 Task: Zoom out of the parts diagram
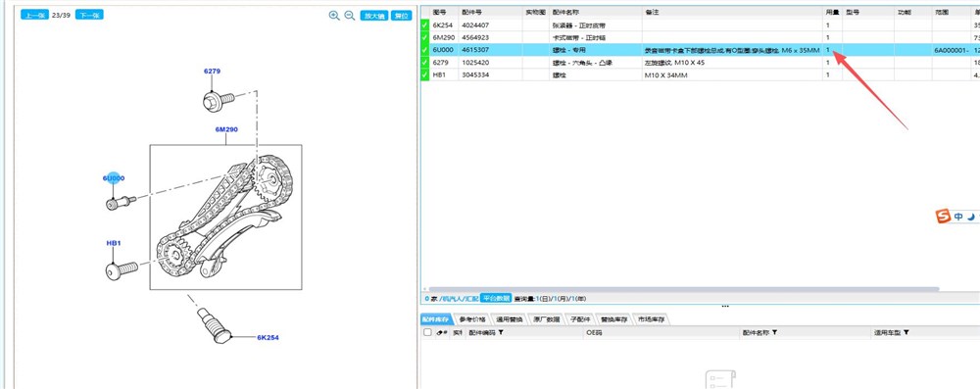pyautogui.click(x=350, y=16)
